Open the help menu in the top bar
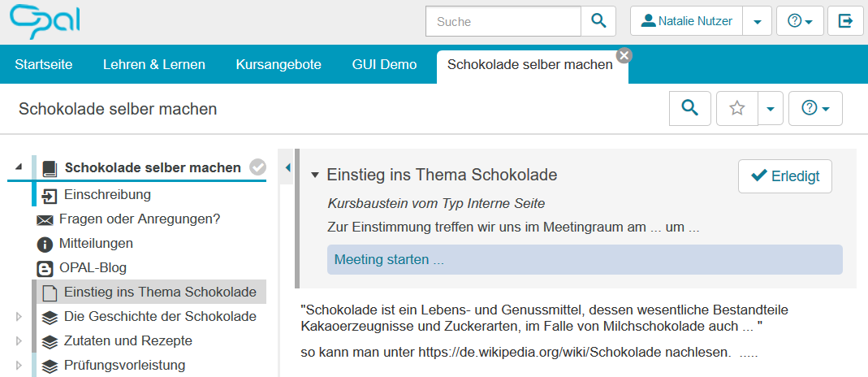Viewport: 868px width, 377px height. tap(800, 21)
